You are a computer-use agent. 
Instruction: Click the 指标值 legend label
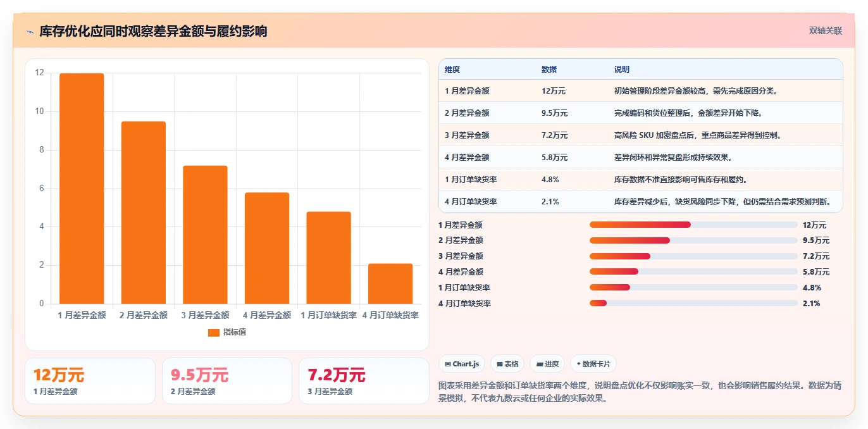[234, 332]
